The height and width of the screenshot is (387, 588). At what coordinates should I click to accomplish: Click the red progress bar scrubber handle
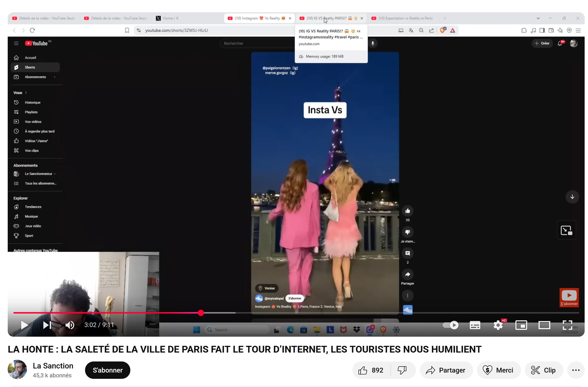201,313
